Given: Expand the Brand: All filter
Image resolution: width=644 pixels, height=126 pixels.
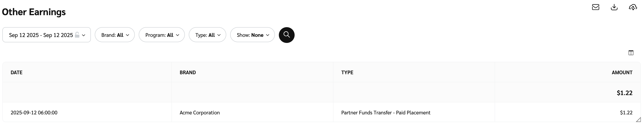Looking at the screenshot, I should (115, 35).
